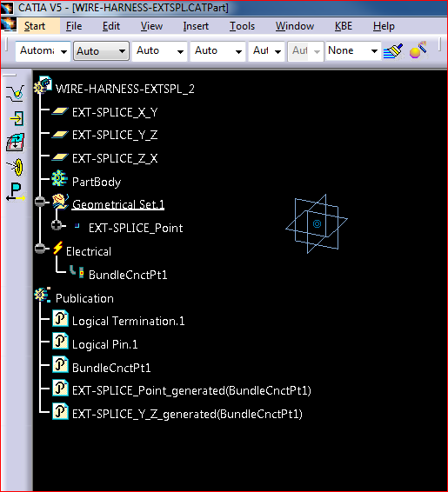Click the 'P' publication axis icon in left toolbar
The width and height of the screenshot is (448, 492).
[15, 192]
